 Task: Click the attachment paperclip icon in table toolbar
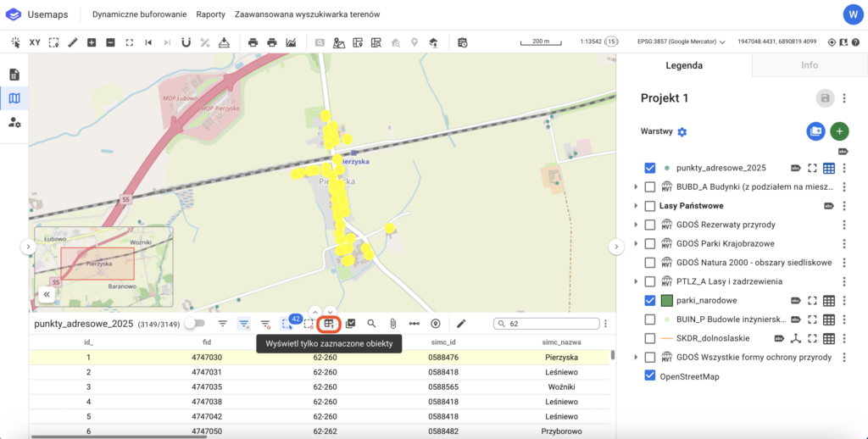(x=393, y=324)
